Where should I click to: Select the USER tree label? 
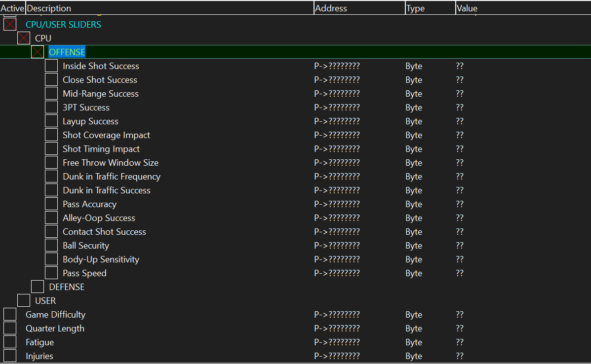pyautogui.click(x=45, y=301)
